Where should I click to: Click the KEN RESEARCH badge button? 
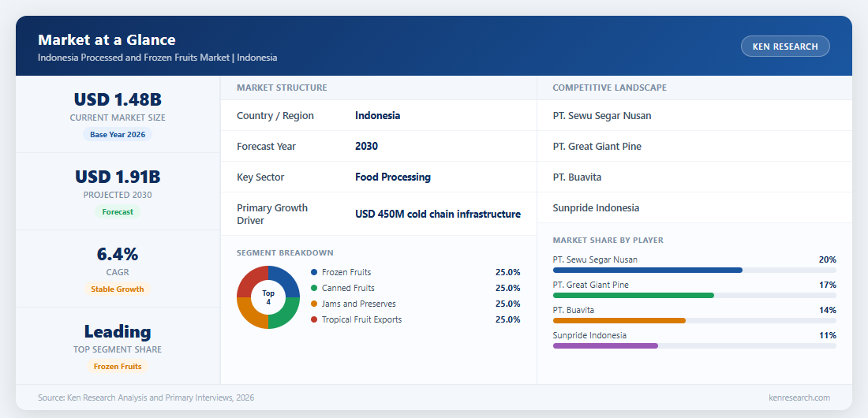(785, 47)
